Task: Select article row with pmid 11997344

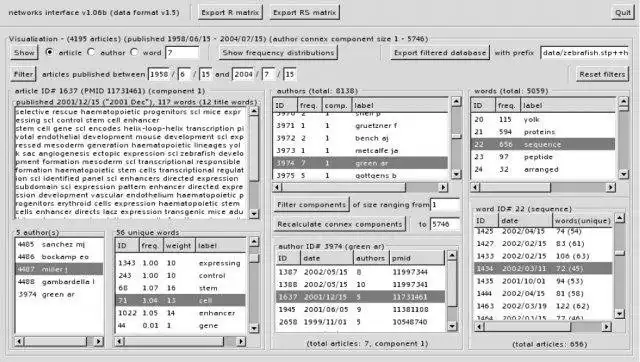Action: pyautogui.click(x=360, y=272)
